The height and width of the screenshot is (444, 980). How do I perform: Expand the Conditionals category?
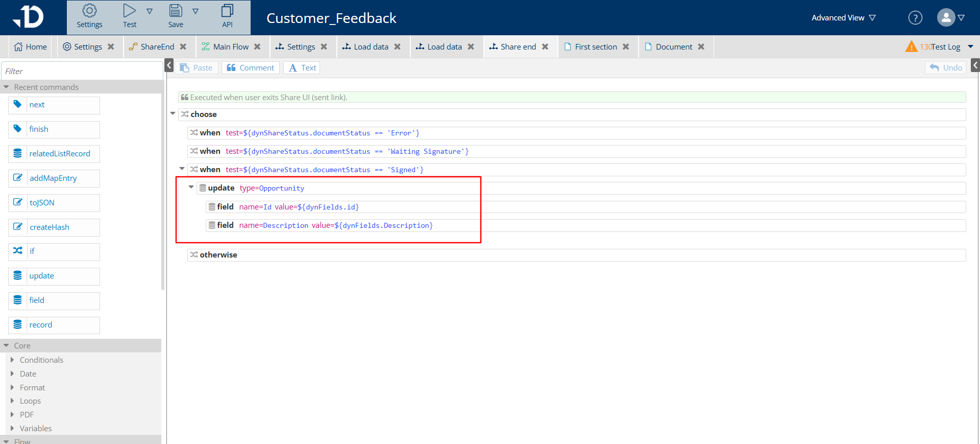click(x=12, y=360)
